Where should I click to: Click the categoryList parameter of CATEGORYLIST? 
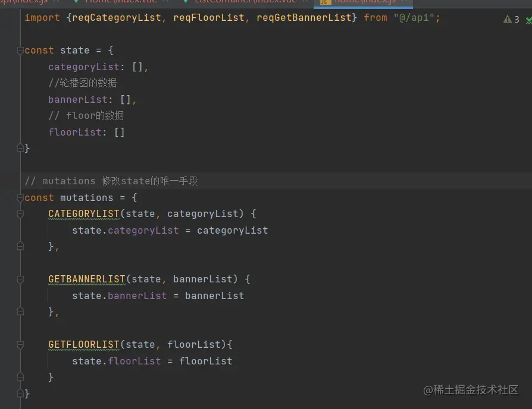click(203, 214)
